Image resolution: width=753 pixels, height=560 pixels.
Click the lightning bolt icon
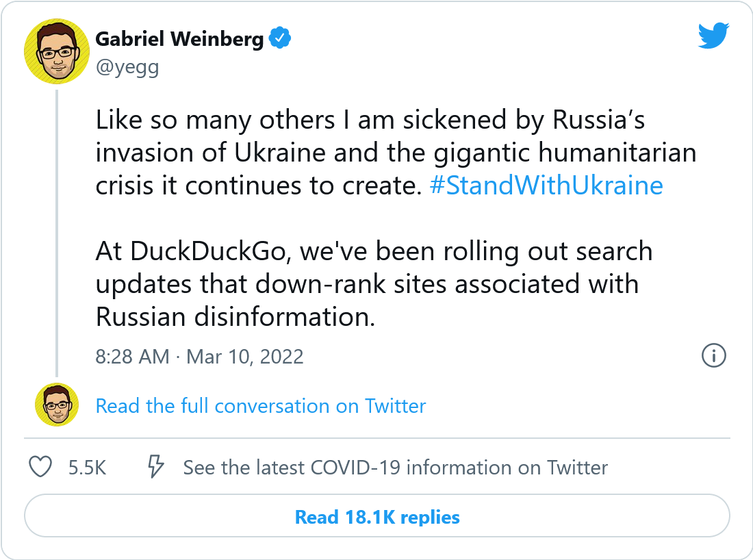[157, 468]
